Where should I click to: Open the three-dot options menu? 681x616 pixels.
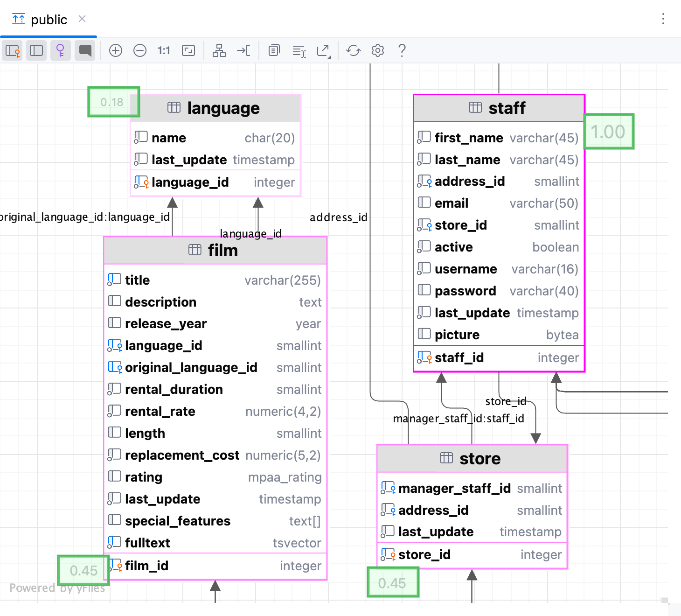click(x=663, y=19)
